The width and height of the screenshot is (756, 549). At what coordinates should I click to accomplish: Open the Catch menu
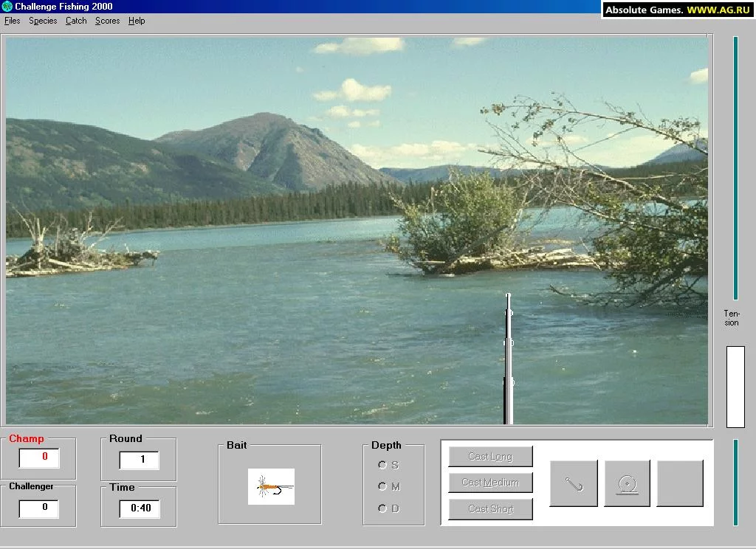click(76, 21)
